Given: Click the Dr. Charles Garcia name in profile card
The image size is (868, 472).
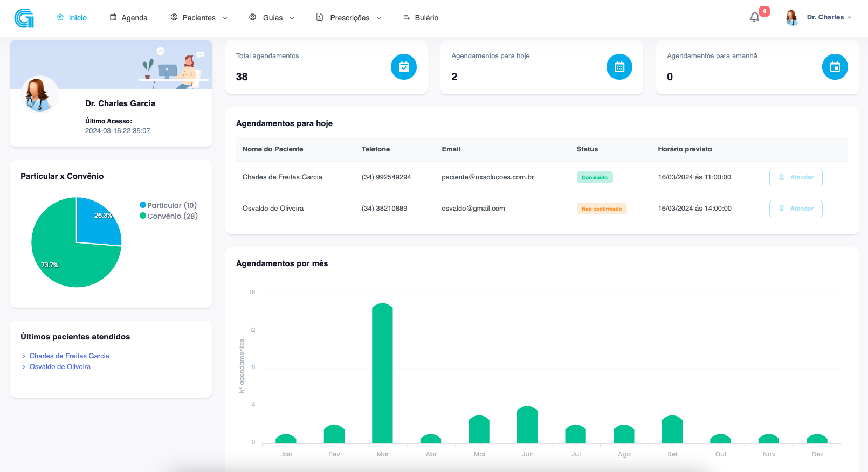Looking at the screenshot, I should click(x=120, y=103).
